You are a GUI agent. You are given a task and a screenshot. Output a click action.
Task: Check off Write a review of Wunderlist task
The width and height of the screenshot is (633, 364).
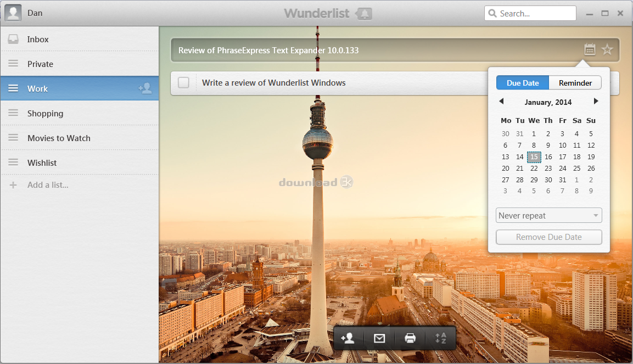tap(184, 83)
